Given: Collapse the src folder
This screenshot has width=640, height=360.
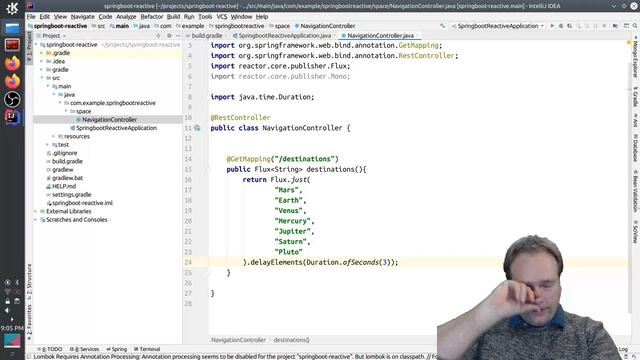Looking at the screenshot, I should 42,78.
